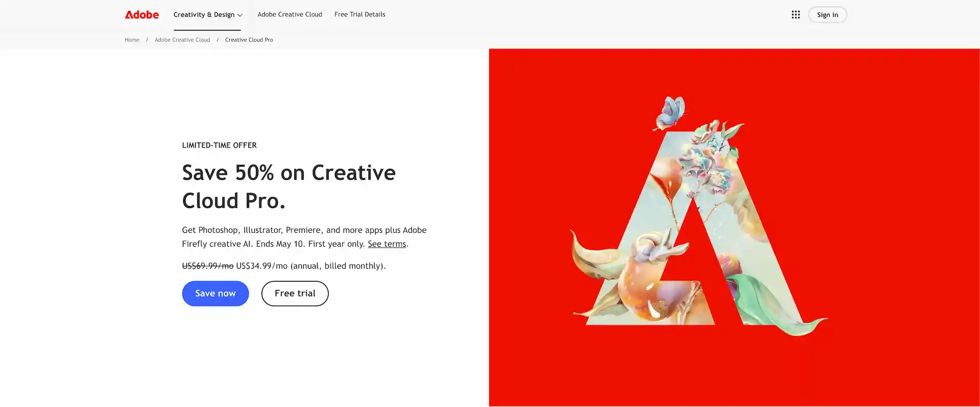980x407 pixels.
Task: Click the Creative Cloud Pro breadcrumb
Action: click(x=249, y=40)
